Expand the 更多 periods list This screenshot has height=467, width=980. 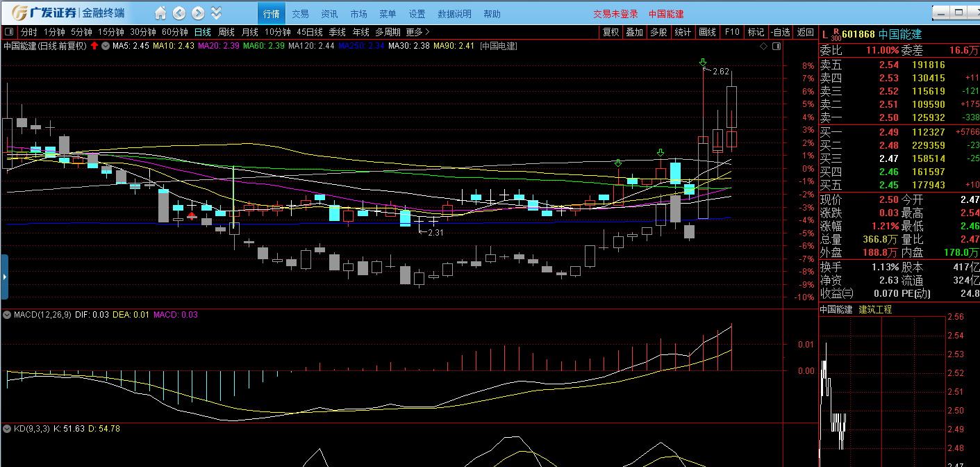coord(418,32)
